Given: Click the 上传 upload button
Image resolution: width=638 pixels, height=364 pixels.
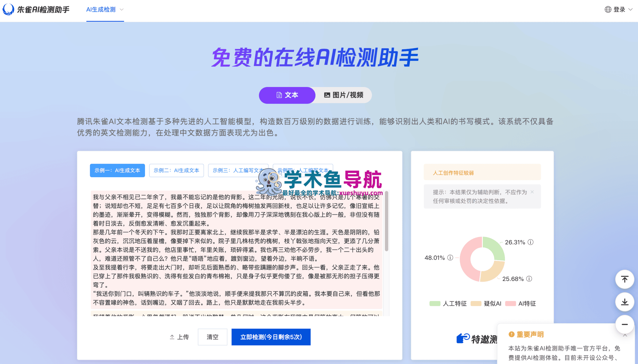Looking at the screenshot, I should click(179, 337).
